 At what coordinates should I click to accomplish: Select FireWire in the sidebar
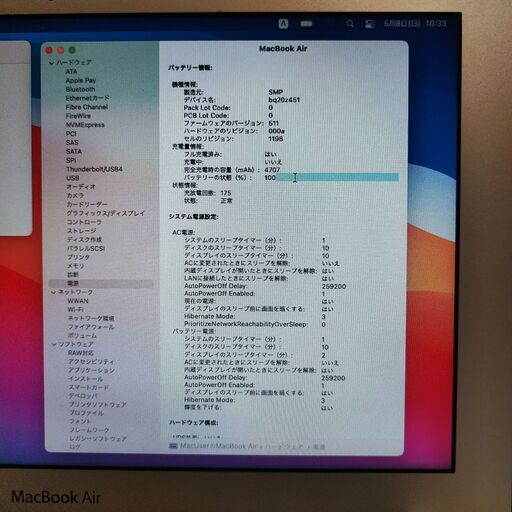point(78,116)
